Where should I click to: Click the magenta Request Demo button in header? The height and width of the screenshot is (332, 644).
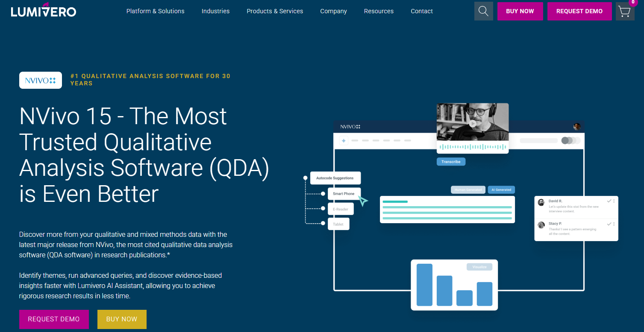click(x=579, y=11)
